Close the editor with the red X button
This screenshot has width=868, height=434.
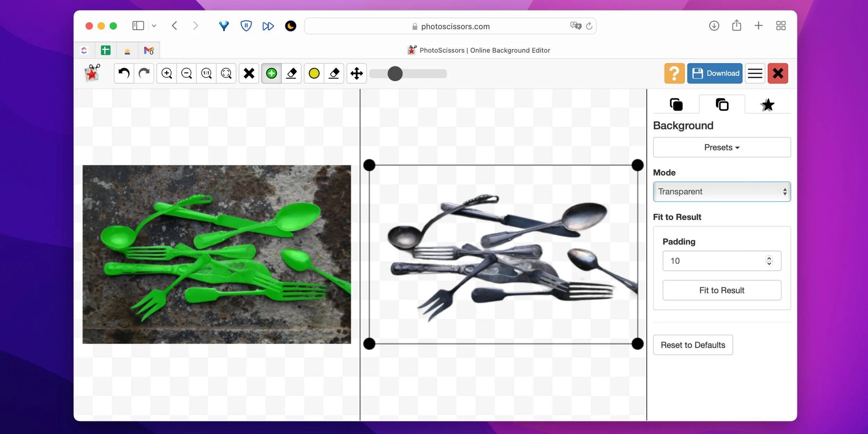(x=778, y=73)
